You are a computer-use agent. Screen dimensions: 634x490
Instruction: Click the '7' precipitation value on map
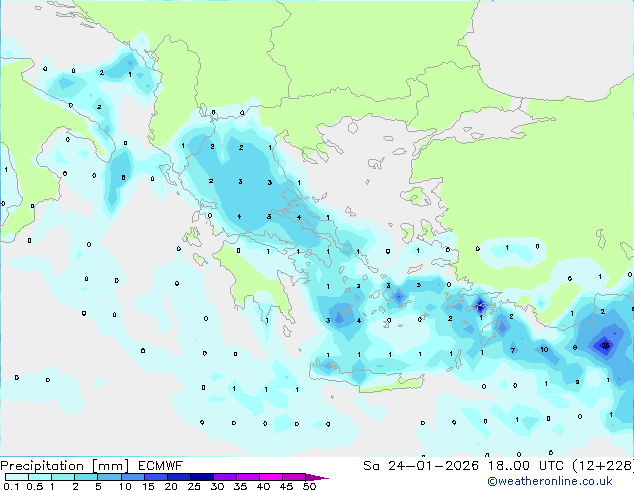(x=513, y=350)
